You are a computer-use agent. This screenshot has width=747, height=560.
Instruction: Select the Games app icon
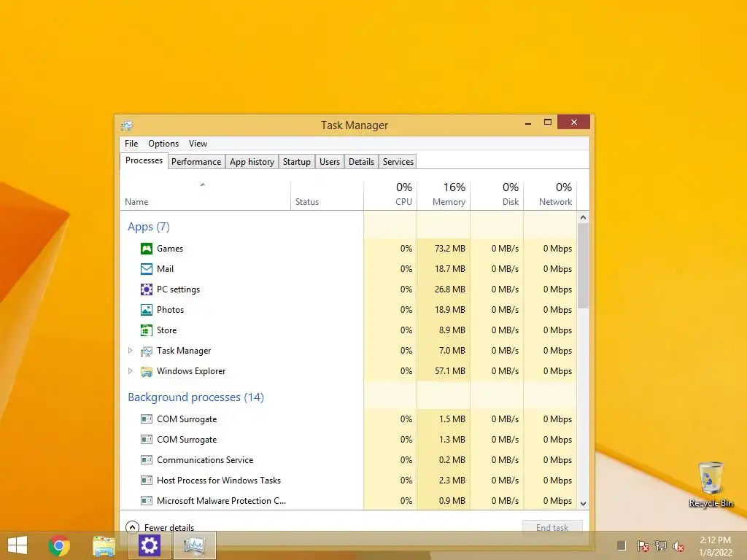146,249
